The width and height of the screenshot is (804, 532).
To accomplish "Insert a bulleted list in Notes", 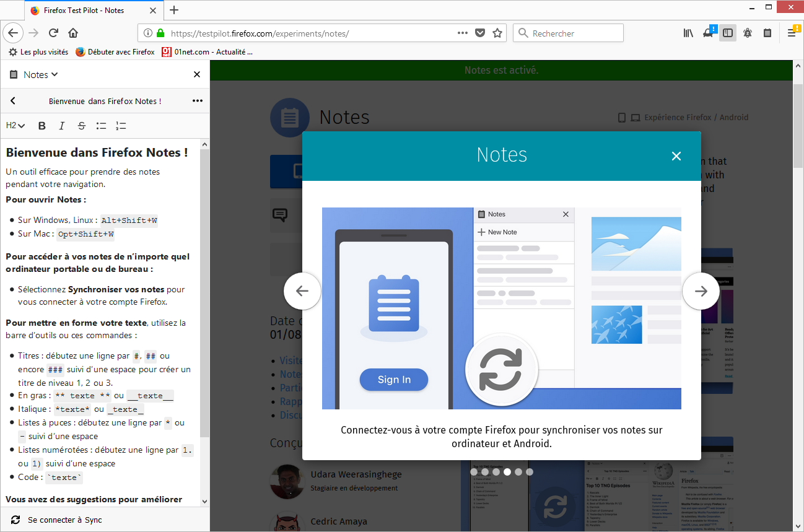I will (102, 126).
